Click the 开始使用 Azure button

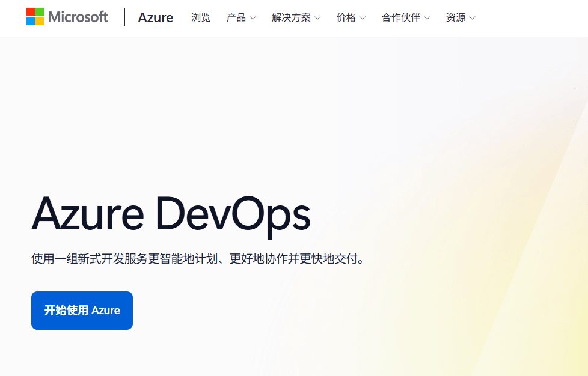[82, 311]
